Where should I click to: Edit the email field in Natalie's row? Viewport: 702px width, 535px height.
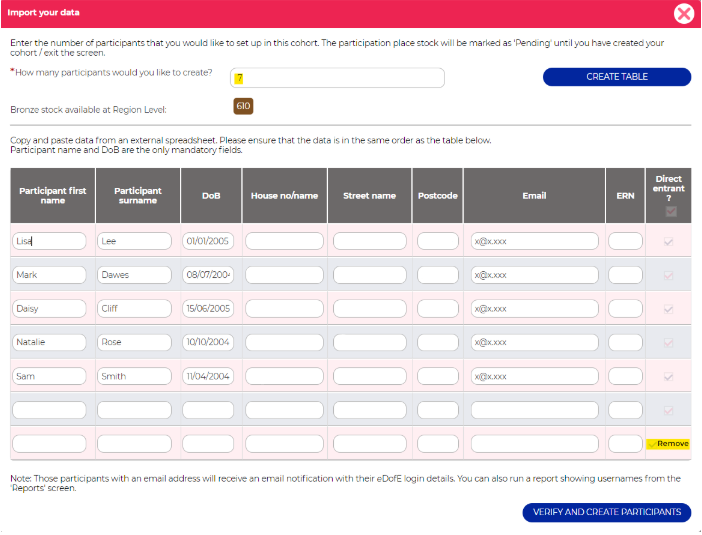tap(535, 342)
